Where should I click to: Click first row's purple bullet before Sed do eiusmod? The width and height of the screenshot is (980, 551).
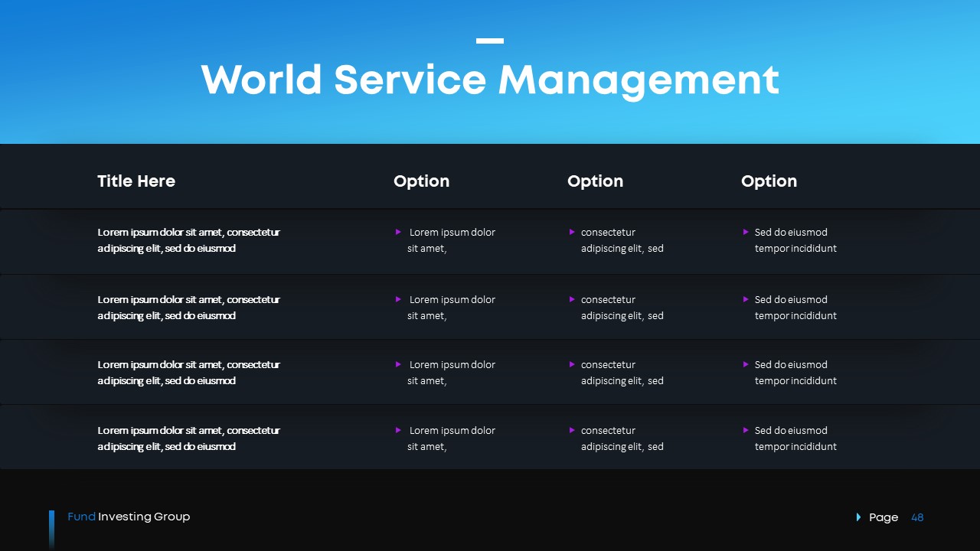pos(746,232)
